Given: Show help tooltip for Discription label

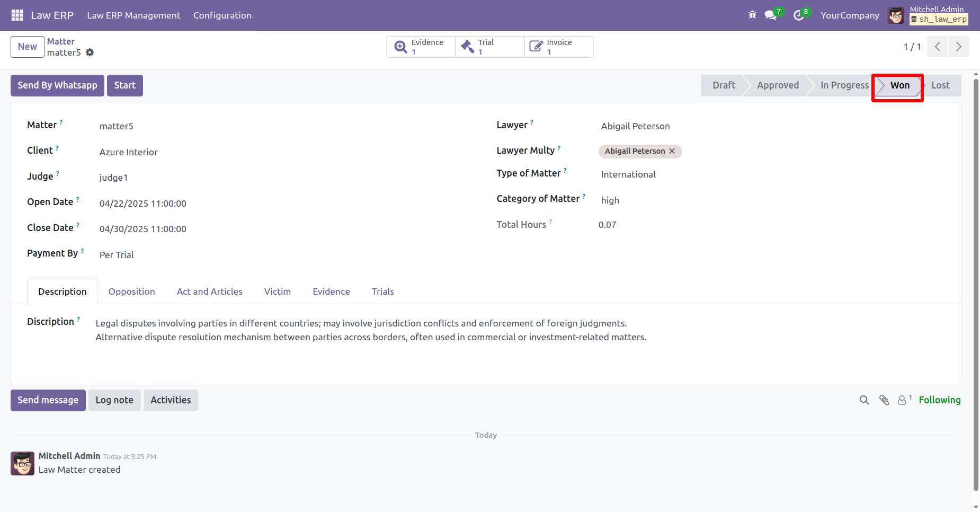Looking at the screenshot, I should (78, 319).
